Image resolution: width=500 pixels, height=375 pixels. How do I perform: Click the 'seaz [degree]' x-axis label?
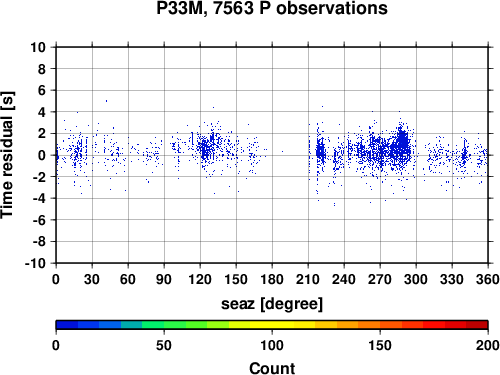tap(272, 304)
